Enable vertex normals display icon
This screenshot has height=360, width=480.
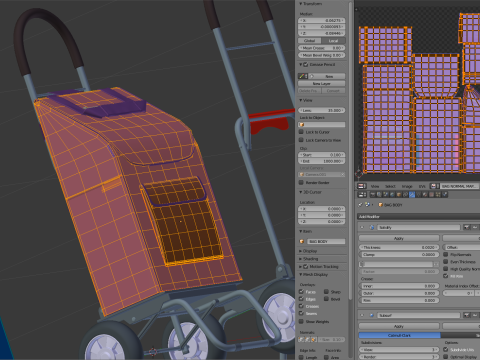301,339
